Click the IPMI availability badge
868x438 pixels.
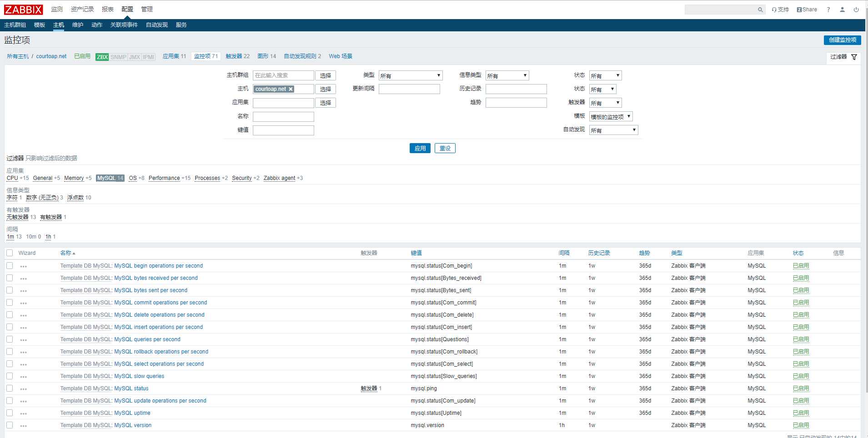tap(149, 57)
